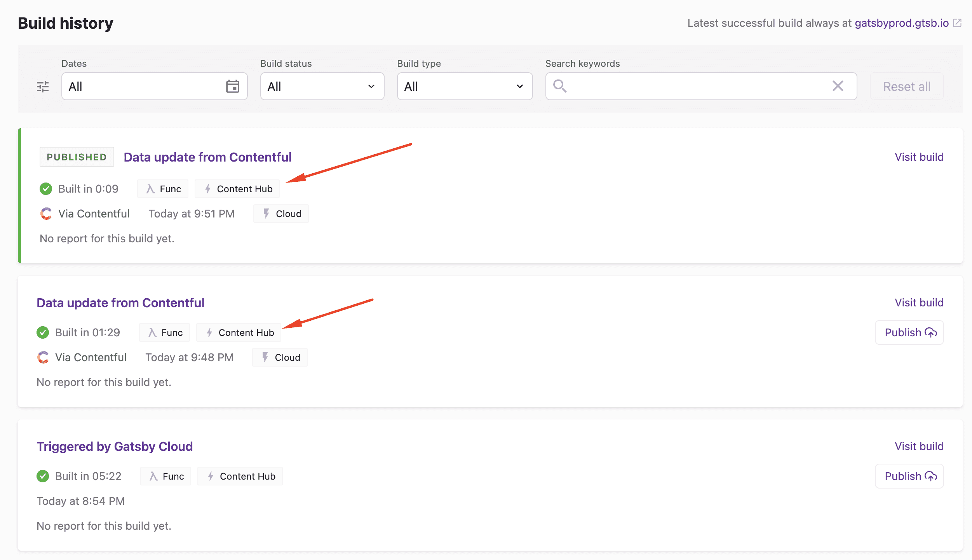This screenshot has height=560, width=972.
Task: Open Triggered by Gatsby Cloud build title
Action: pyautogui.click(x=115, y=447)
